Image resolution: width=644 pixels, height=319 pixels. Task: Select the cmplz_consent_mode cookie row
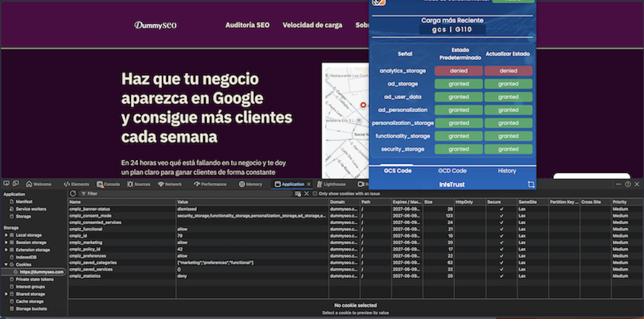click(355, 215)
